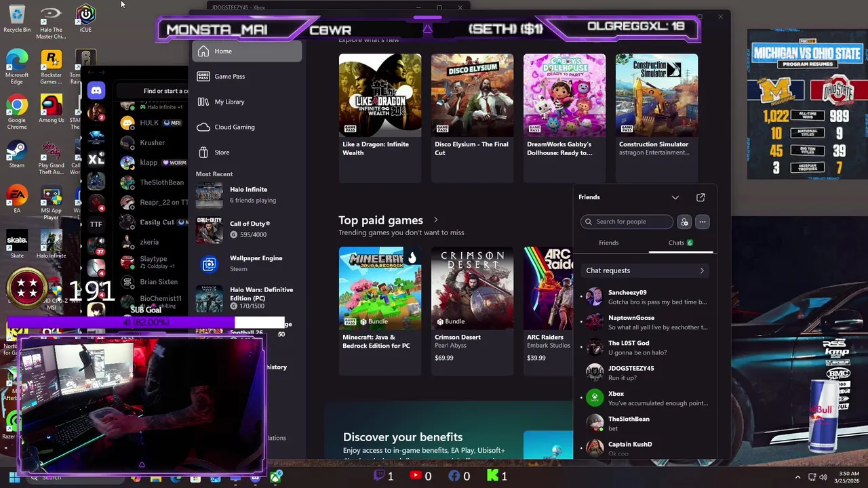868x488 pixels.
Task: Open Halo Wars: Definitive Edition recent entry
Action: pyautogui.click(x=247, y=298)
